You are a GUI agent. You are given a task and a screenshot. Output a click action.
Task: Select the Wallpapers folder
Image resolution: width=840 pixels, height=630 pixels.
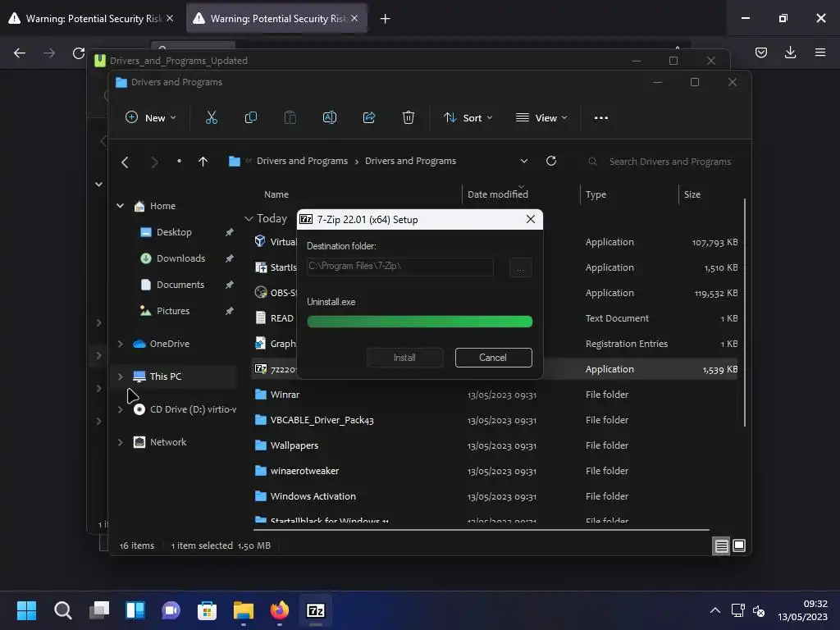click(294, 445)
